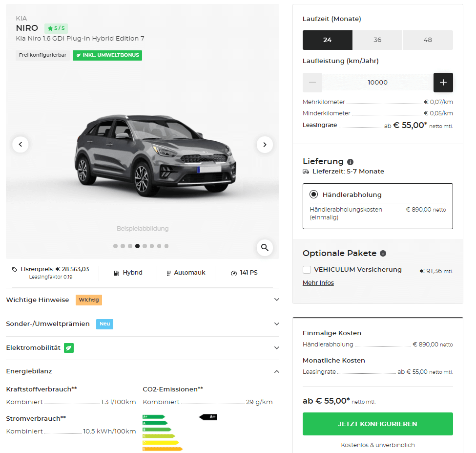Show the previous car image

(21, 144)
